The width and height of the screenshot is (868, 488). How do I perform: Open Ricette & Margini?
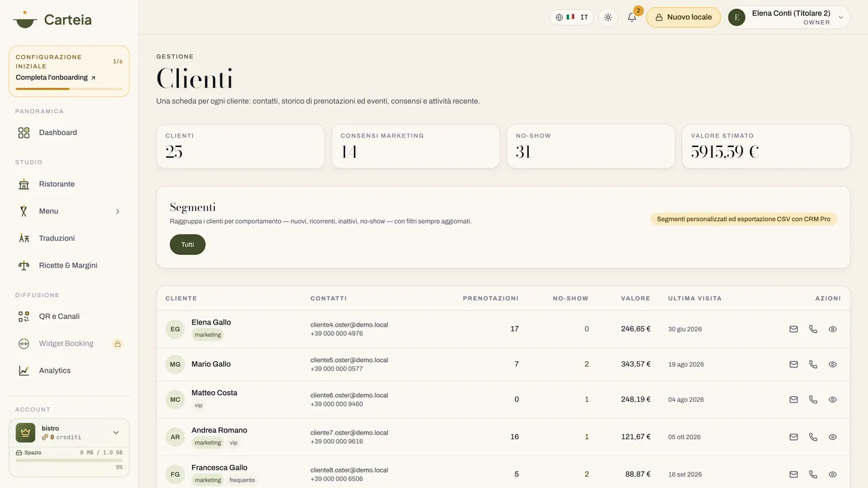69,266
